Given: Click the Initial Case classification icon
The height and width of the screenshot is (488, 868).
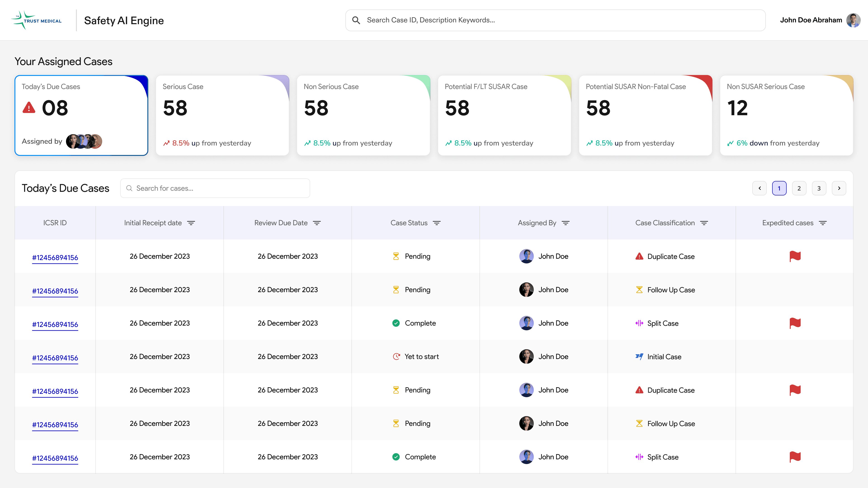Looking at the screenshot, I should pyautogui.click(x=639, y=357).
